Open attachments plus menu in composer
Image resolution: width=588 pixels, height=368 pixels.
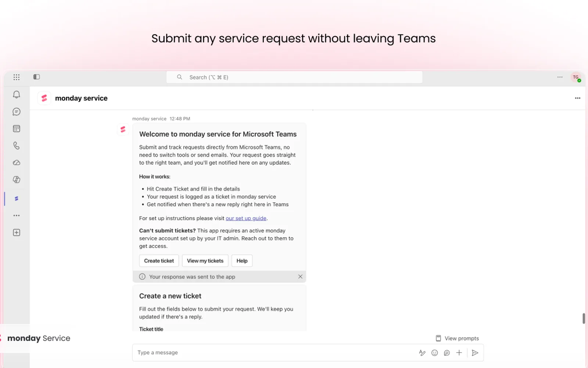[x=459, y=353]
